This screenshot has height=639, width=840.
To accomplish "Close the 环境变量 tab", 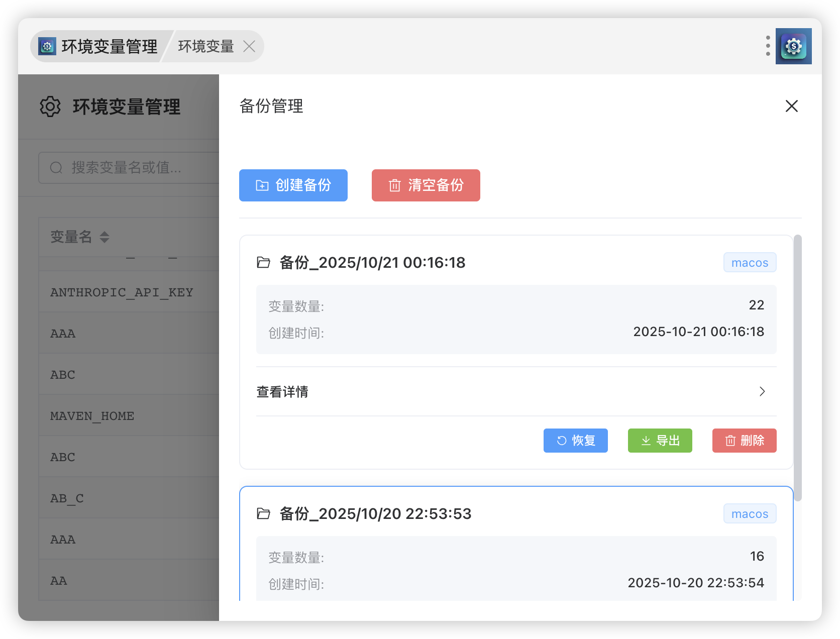I will (x=249, y=46).
